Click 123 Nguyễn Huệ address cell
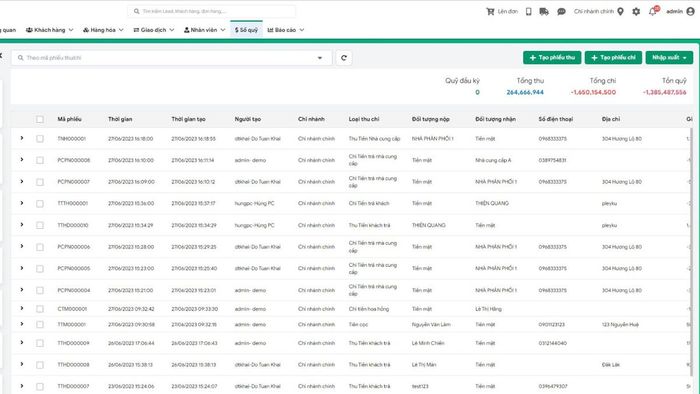This screenshot has height=394, width=700. pos(620,324)
